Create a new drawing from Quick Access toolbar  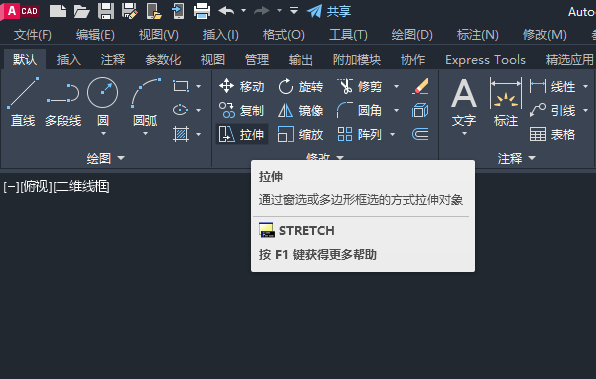pyautogui.click(x=58, y=11)
